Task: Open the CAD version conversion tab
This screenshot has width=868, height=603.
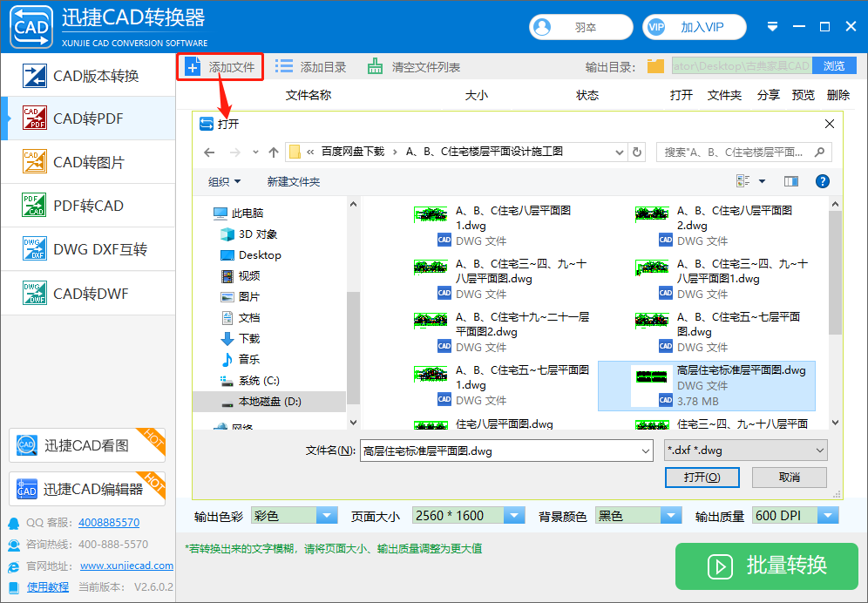Action: (89, 76)
